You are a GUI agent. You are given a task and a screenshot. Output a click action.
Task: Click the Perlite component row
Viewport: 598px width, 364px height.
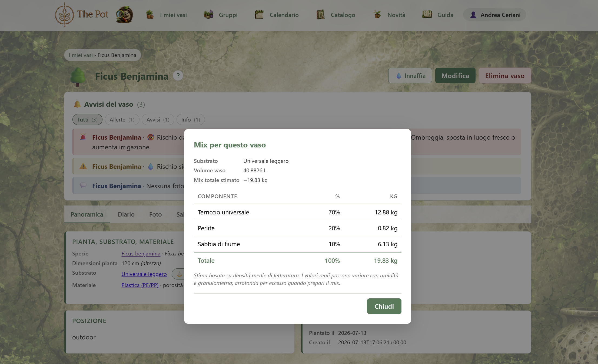click(297, 228)
